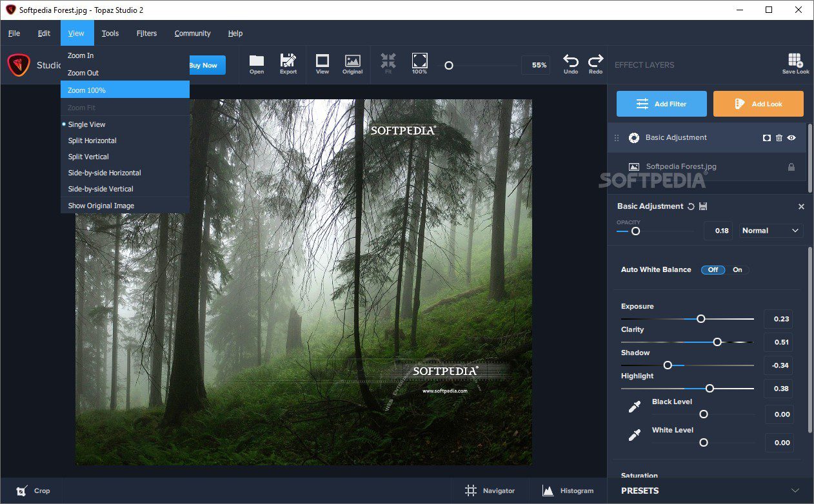Select the Split Horizontal view
The image size is (814, 504).
pos(125,141)
